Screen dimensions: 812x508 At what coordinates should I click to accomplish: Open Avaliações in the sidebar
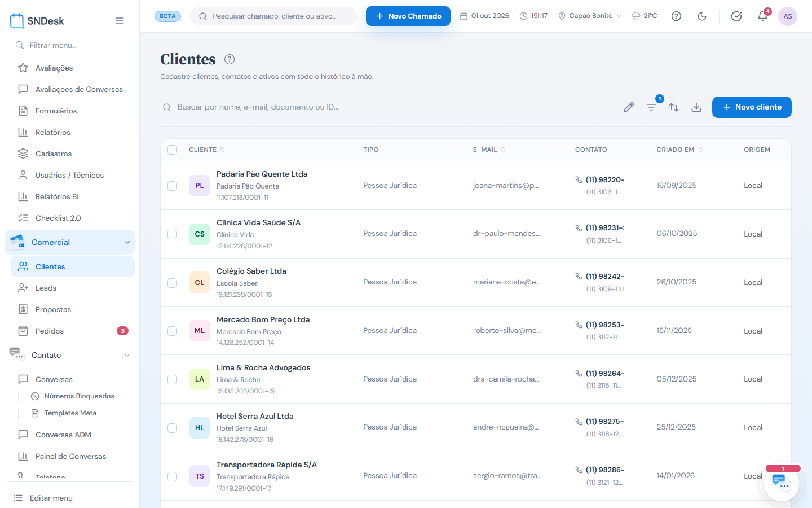(x=73, y=68)
